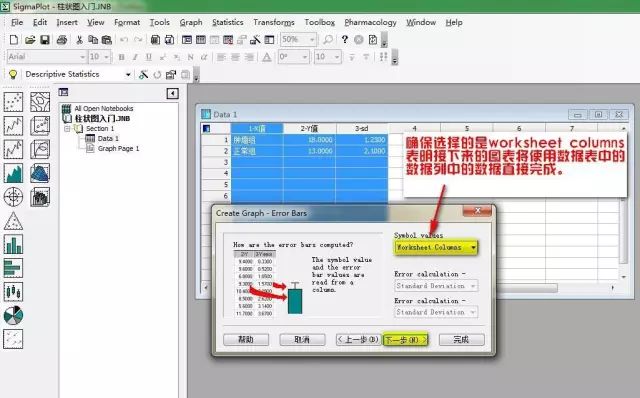Select the scatter plot graph icon

click(x=13, y=102)
